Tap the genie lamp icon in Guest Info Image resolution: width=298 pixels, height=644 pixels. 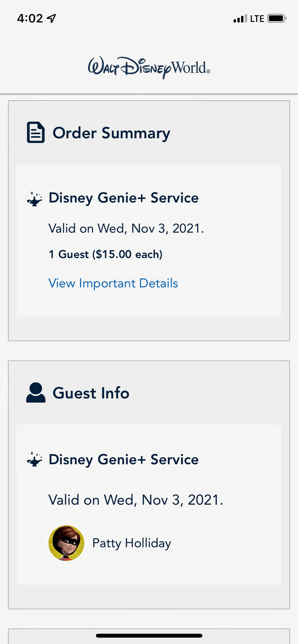tap(34, 459)
